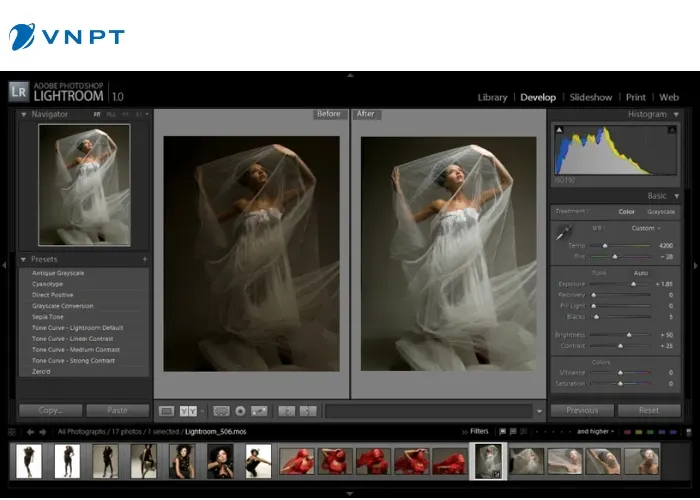Filter by green color label
This screenshot has height=500, width=700.
tap(650, 432)
